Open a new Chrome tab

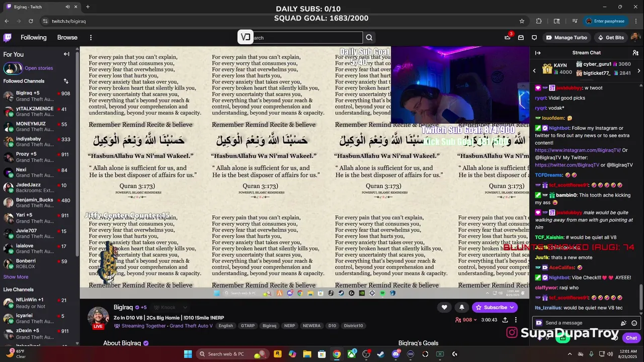(88, 7)
